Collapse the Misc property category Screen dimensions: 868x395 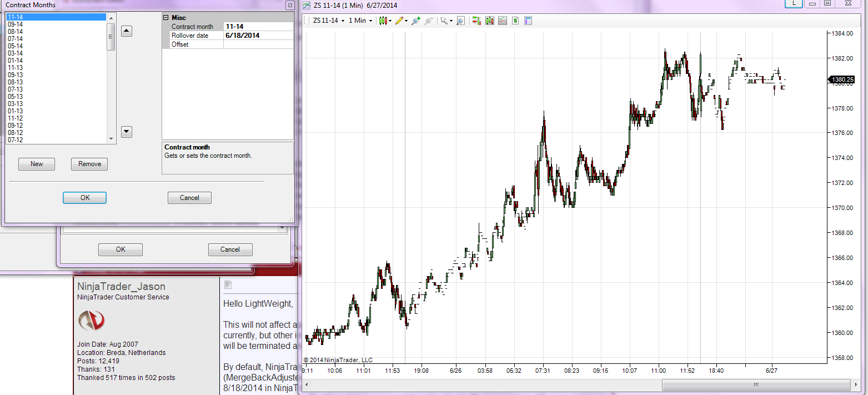[x=165, y=18]
